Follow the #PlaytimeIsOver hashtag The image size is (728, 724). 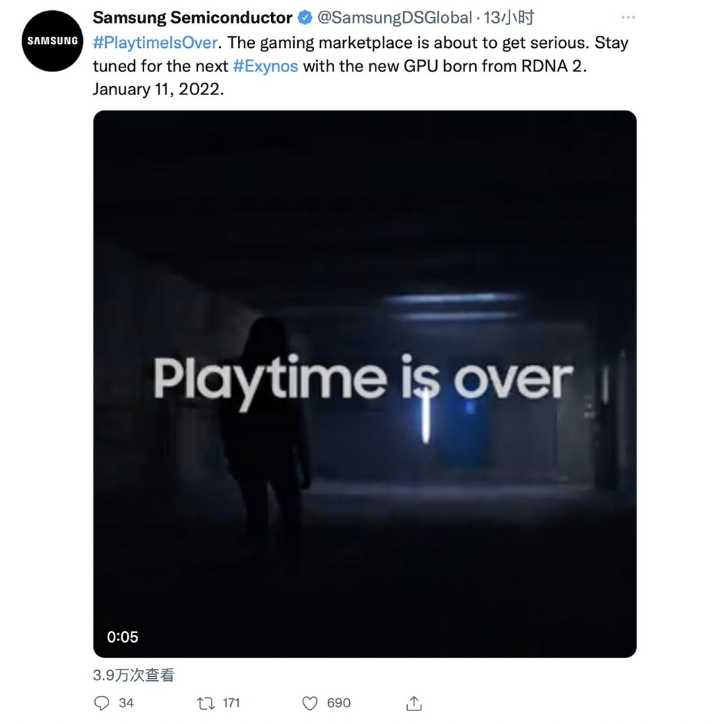pos(155,42)
